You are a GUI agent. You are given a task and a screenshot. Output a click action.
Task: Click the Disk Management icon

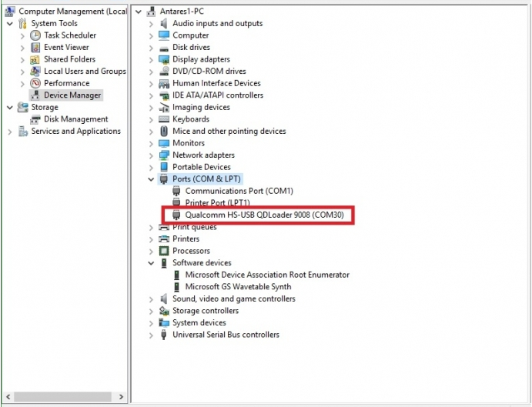35,119
